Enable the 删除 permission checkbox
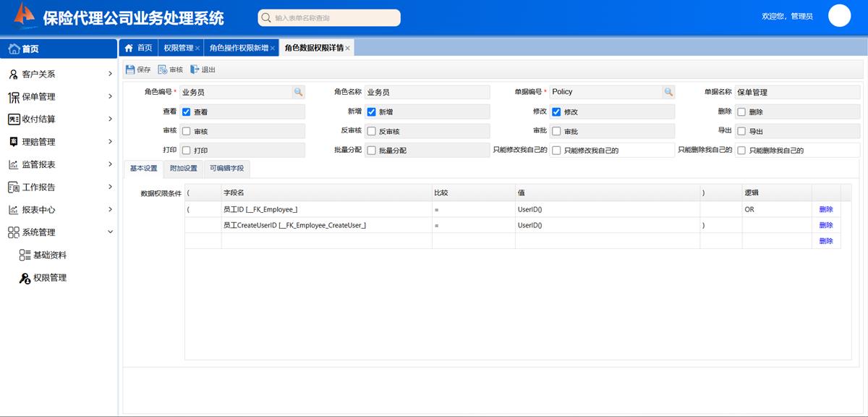This screenshot has height=417, width=868. [741, 112]
